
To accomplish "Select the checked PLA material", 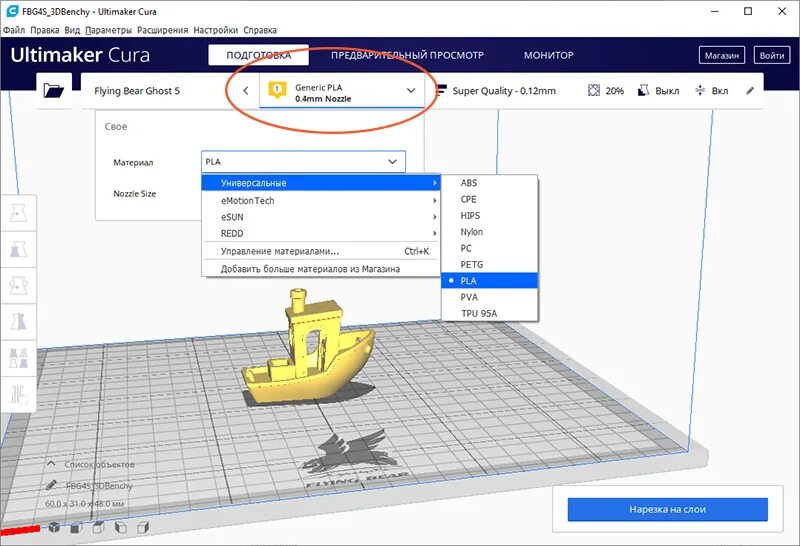I will 489,281.
